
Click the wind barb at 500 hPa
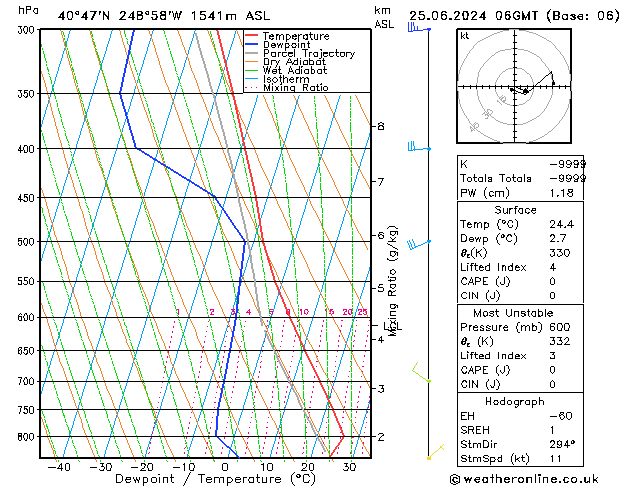pos(419,243)
